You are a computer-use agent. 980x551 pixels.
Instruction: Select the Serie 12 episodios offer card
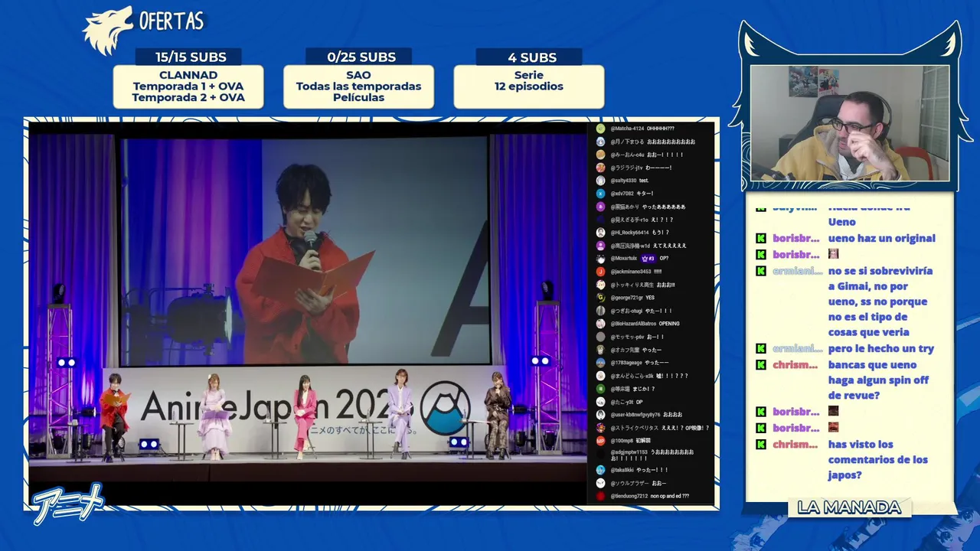[529, 86]
